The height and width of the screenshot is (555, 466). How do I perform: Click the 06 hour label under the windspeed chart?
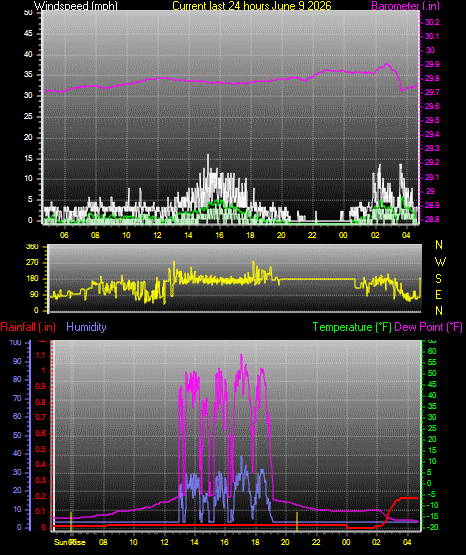[x=64, y=235]
